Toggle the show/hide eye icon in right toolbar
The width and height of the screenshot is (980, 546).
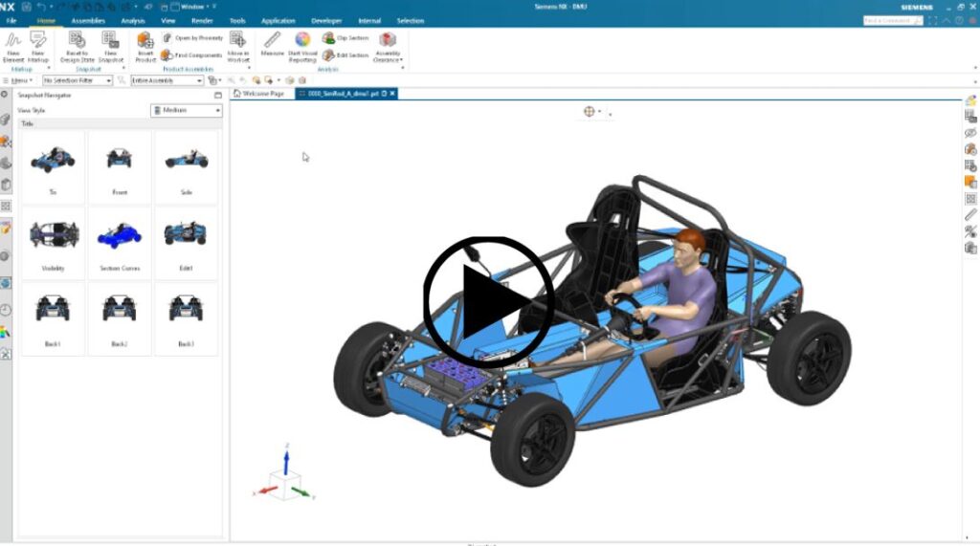tap(970, 134)
